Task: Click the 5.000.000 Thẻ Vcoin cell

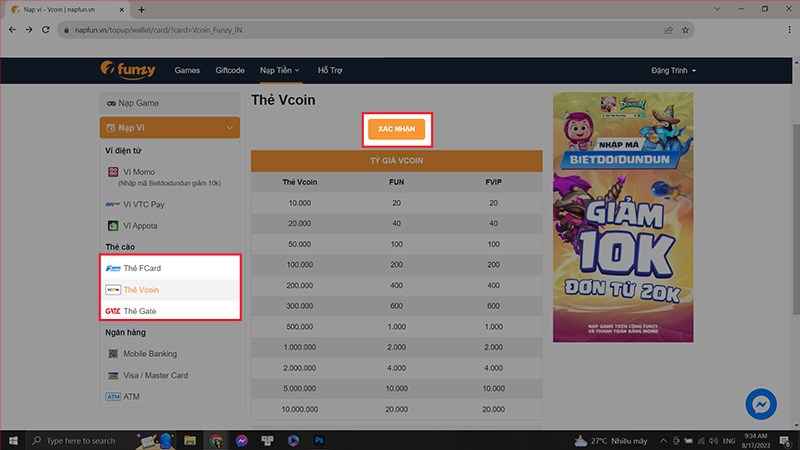Action: tap(299, 388)
